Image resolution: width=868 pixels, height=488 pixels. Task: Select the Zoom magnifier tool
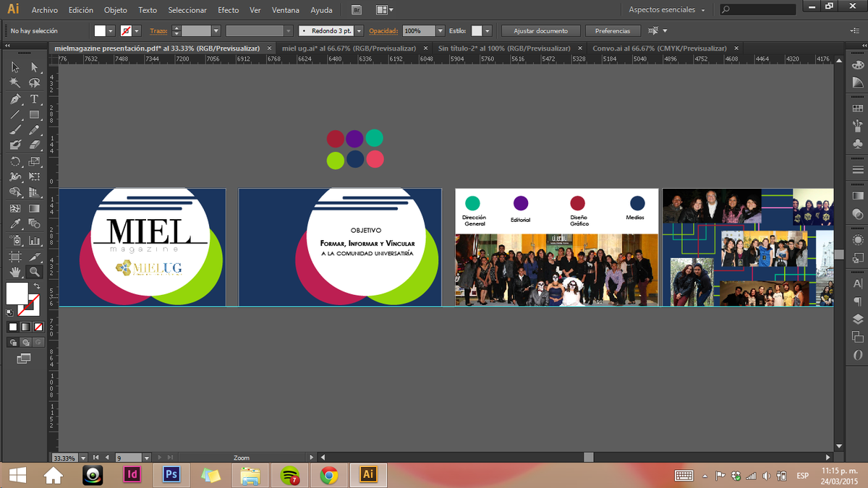pyautogui.click(x=34, y=272)
